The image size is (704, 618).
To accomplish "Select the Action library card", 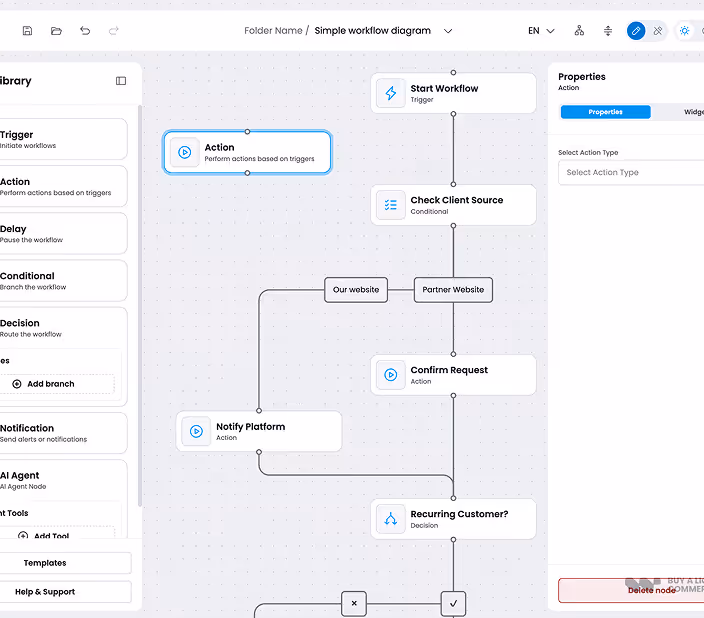I will (x=63, y=186).
